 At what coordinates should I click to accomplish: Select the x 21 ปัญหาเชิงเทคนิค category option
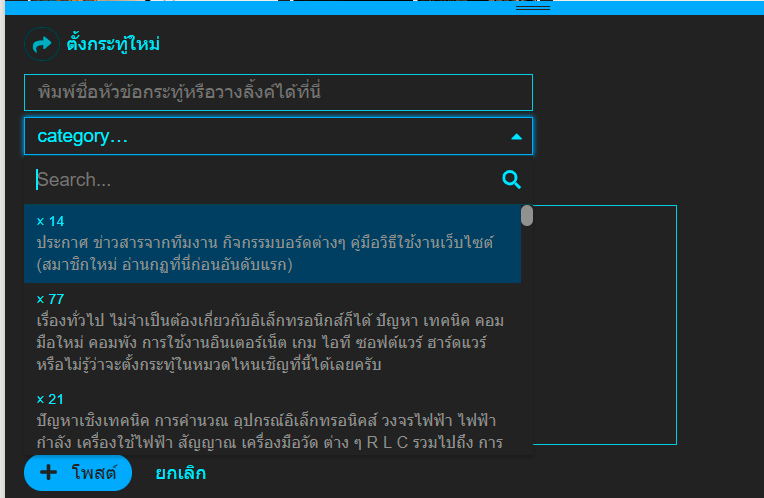(x=272, y=420)
